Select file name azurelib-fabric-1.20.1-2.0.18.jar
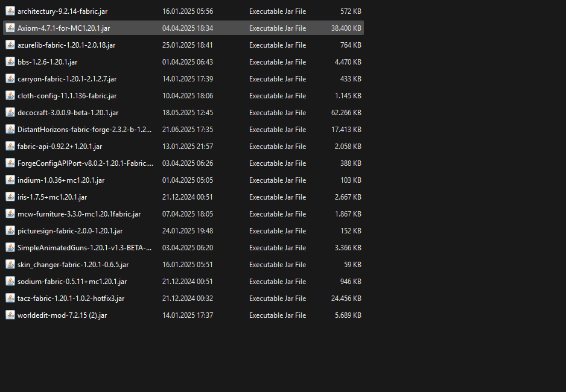 point(66,45)
